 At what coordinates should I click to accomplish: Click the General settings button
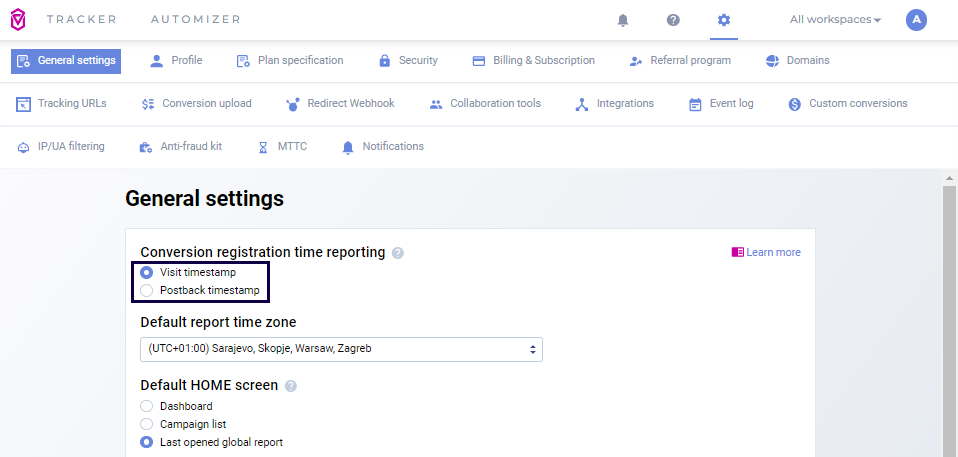66,61
